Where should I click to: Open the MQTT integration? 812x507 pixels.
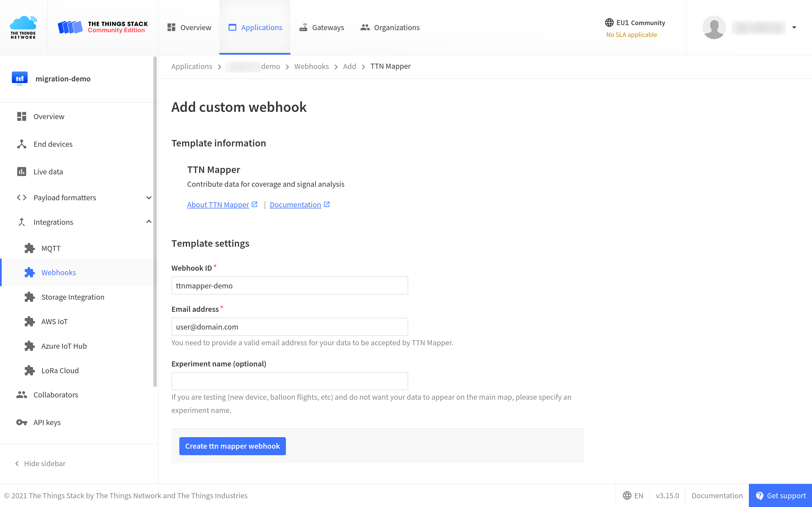(51, 248)
